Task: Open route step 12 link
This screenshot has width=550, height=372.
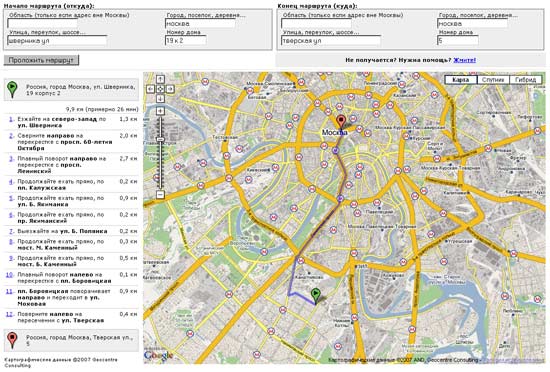Action: pos(9,314)
